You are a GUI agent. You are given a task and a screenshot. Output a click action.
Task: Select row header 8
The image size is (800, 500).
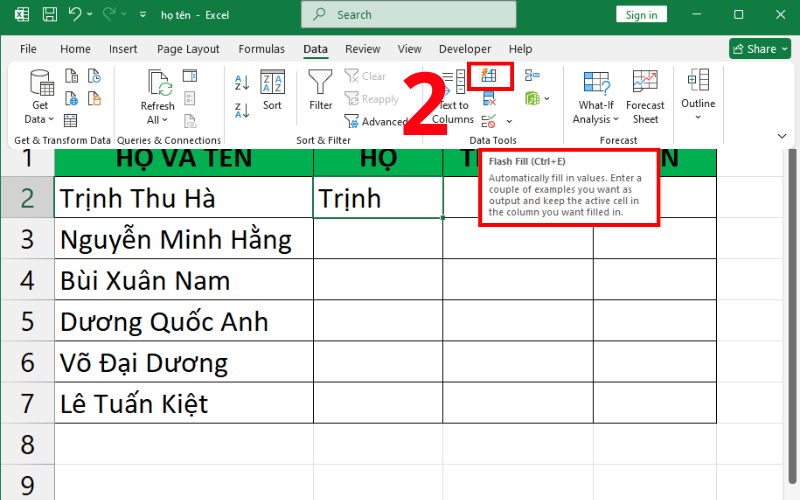[x=27, y=444]
